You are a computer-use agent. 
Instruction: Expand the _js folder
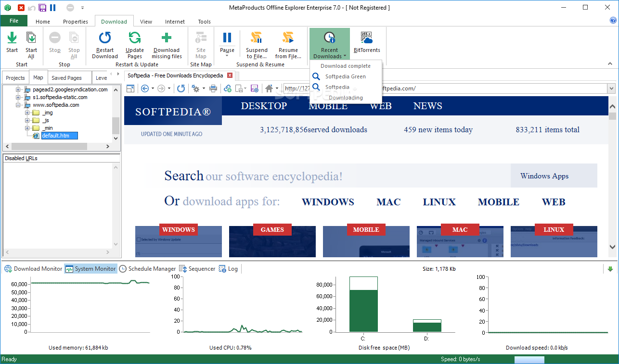[x=27, y=120]
